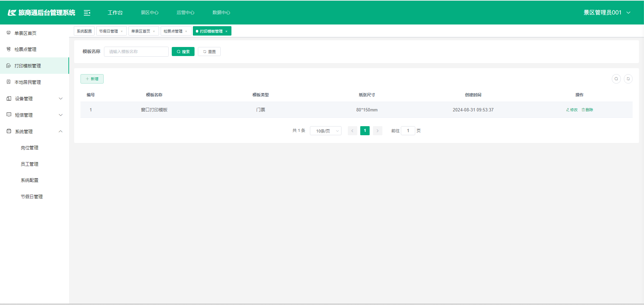The width and height of the screenshot is (644, 305).
Task: Click the 2024-08-31 09:53:37 timestamp cell
Action: [x=473, y=110]
